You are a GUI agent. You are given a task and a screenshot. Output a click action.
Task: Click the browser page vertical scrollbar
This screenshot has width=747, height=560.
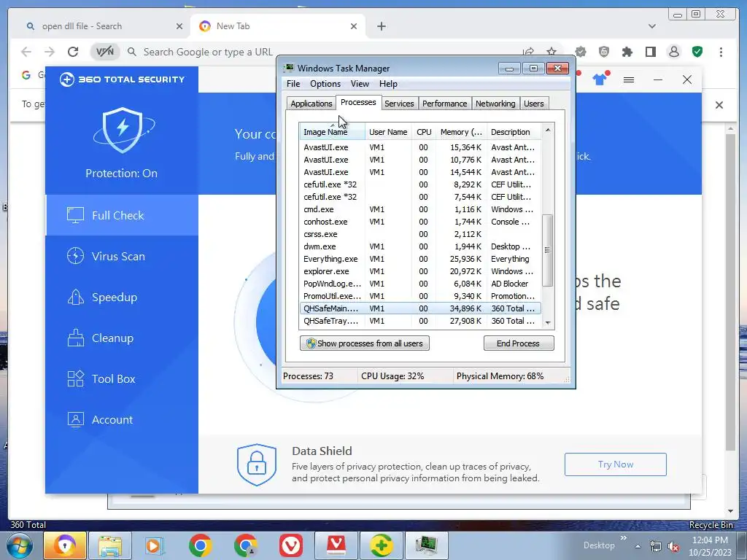(730, 292)
